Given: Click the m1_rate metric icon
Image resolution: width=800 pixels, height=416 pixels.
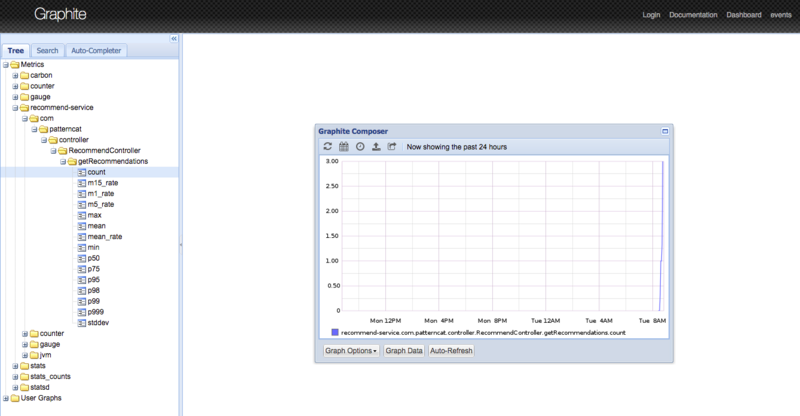Looking at the screenshot, I should [82, 194].
